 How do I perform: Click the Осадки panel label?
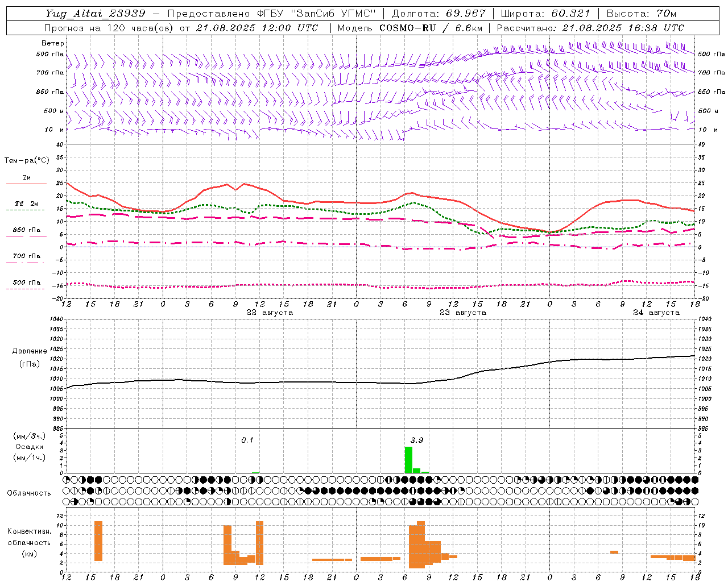tap(30, 447)
